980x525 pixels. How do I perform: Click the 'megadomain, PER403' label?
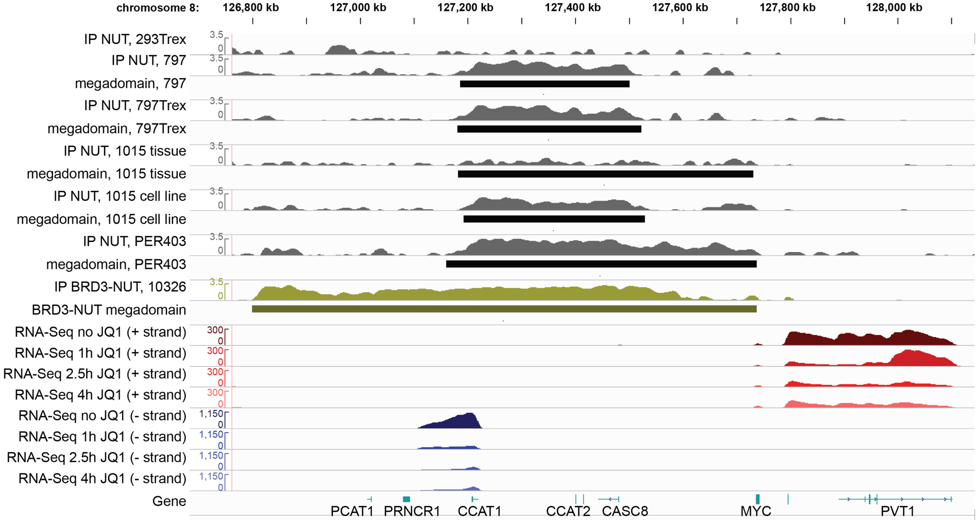coord(116,264)
